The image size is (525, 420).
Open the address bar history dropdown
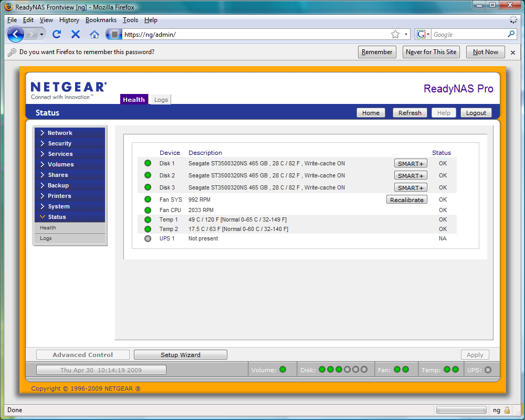coord(406,34)
